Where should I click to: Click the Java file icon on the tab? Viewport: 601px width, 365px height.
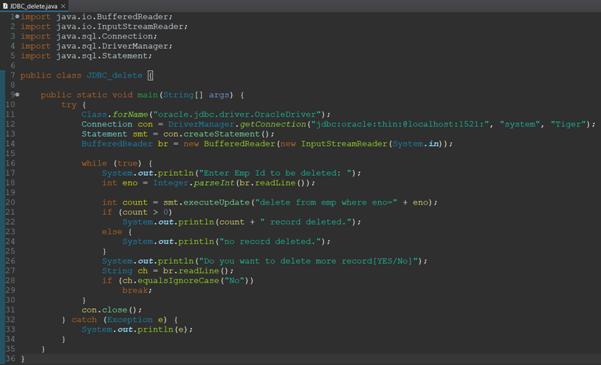click(x=5, y=6)
